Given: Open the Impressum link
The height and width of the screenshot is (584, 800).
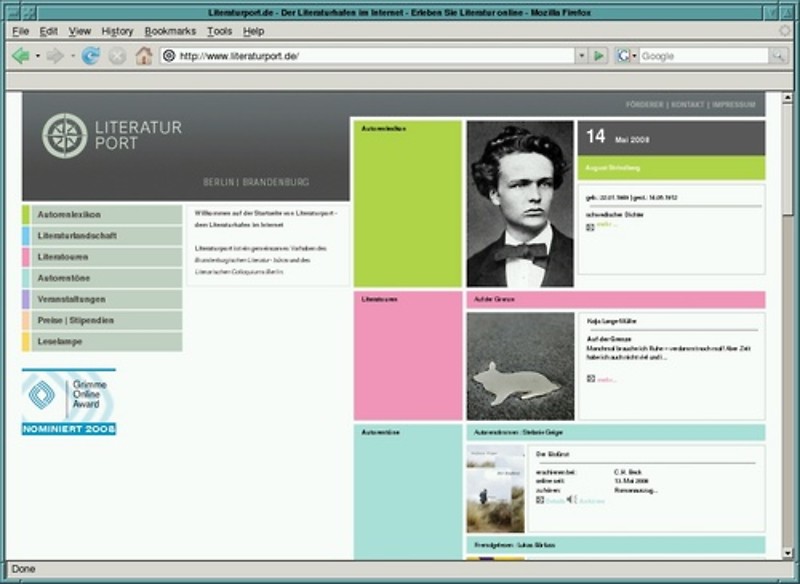Looking at the screenshot, I should click(733, 105).
